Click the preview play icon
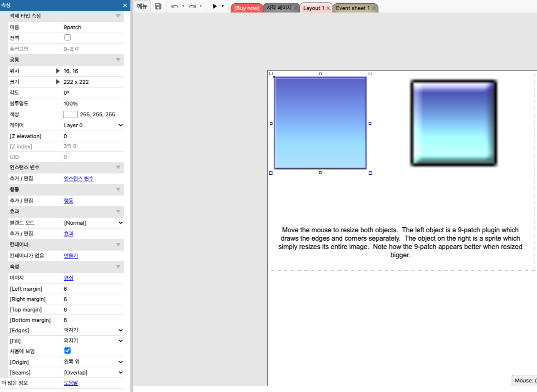Viewport: 537px width, 392px height. (215, 6)
